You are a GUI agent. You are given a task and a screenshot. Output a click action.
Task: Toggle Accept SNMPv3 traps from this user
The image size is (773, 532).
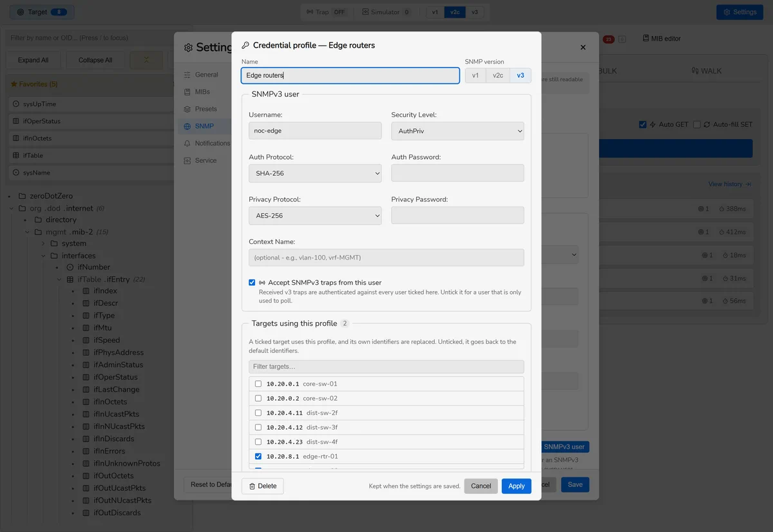pos(252,283)
